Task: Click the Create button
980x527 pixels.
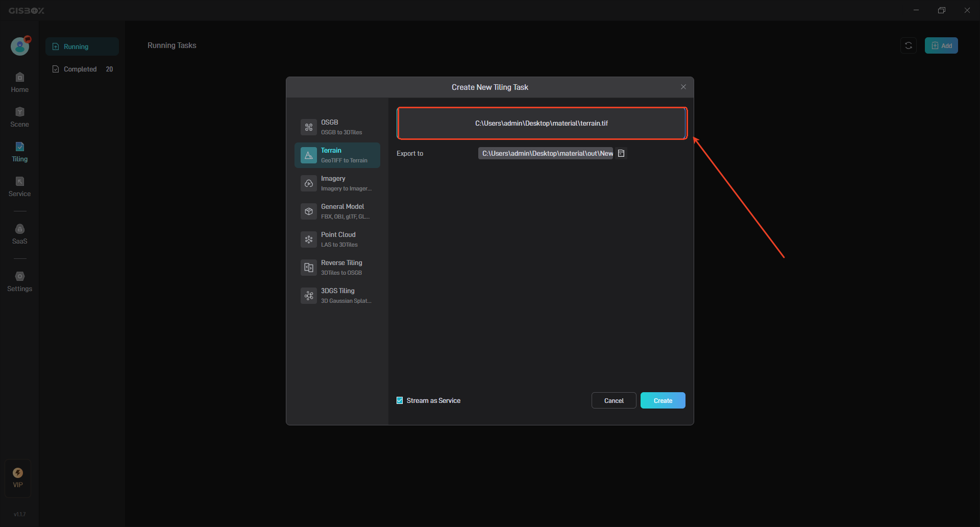Action: [663, 400]
